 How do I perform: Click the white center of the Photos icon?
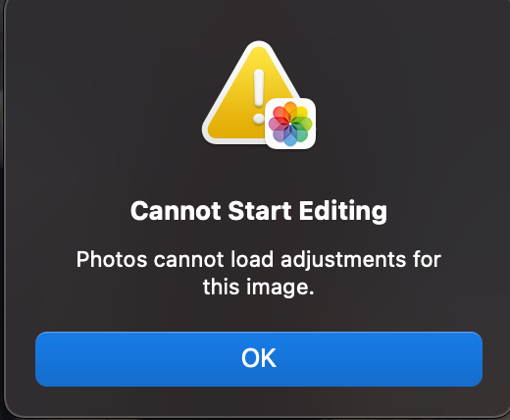[290, 124]
